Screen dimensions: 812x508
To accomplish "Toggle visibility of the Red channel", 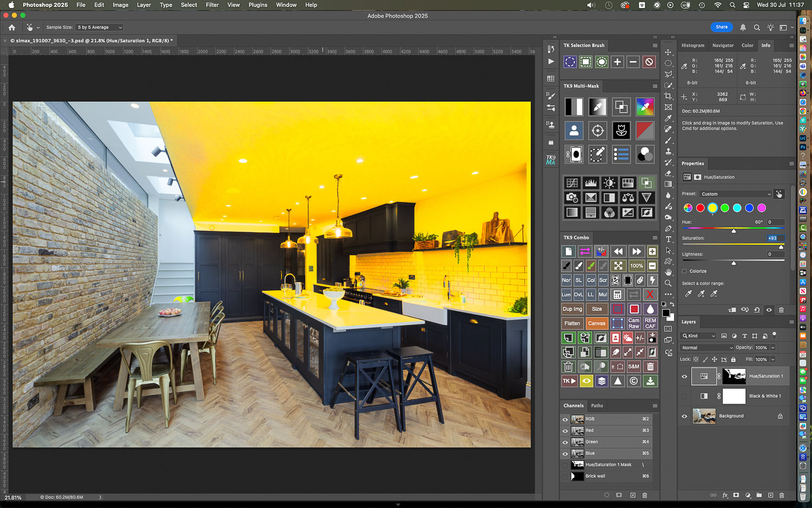I will click(565, 431).
